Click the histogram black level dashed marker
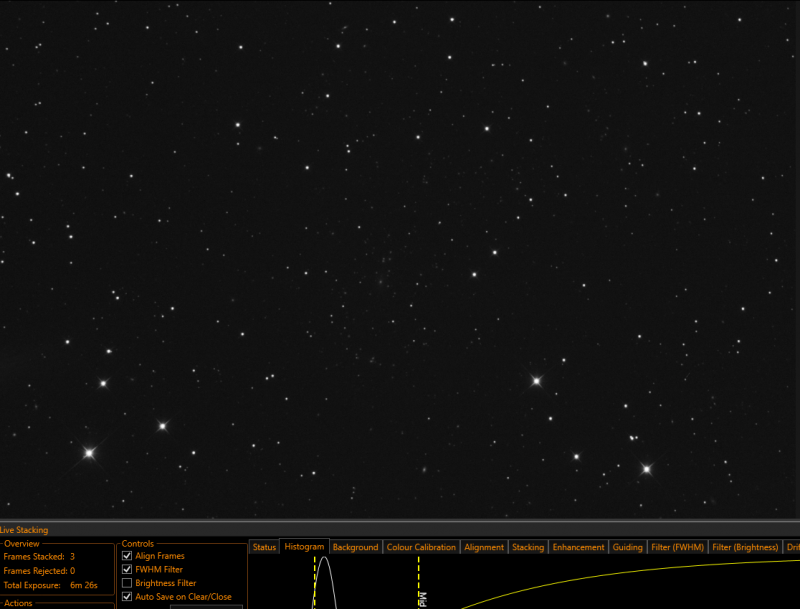800x609 pixels. coord(315,582)
